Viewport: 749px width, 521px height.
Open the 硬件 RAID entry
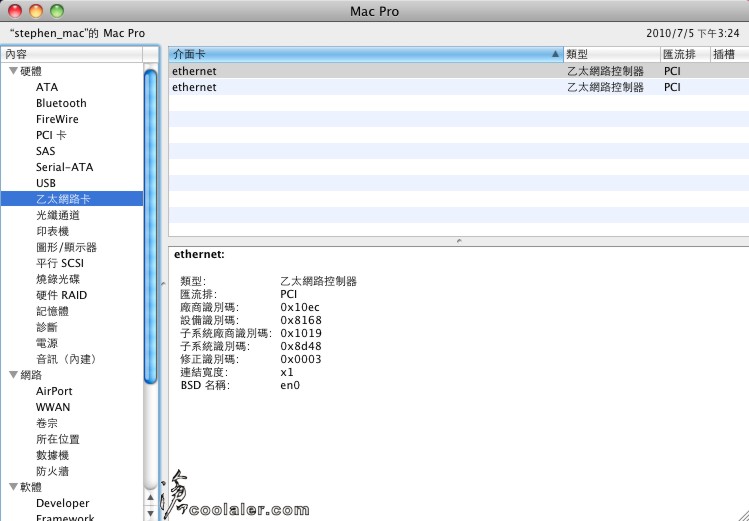point(62,295)
